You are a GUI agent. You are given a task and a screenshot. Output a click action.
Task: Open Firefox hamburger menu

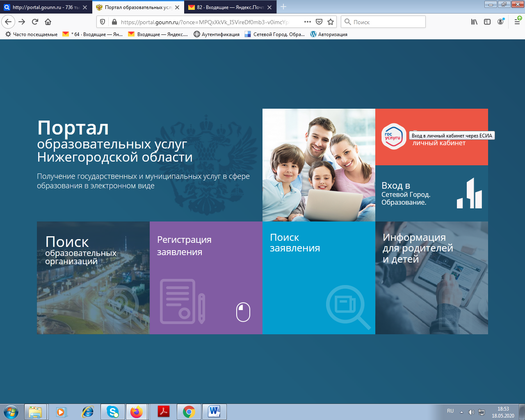tap(517, 22)
